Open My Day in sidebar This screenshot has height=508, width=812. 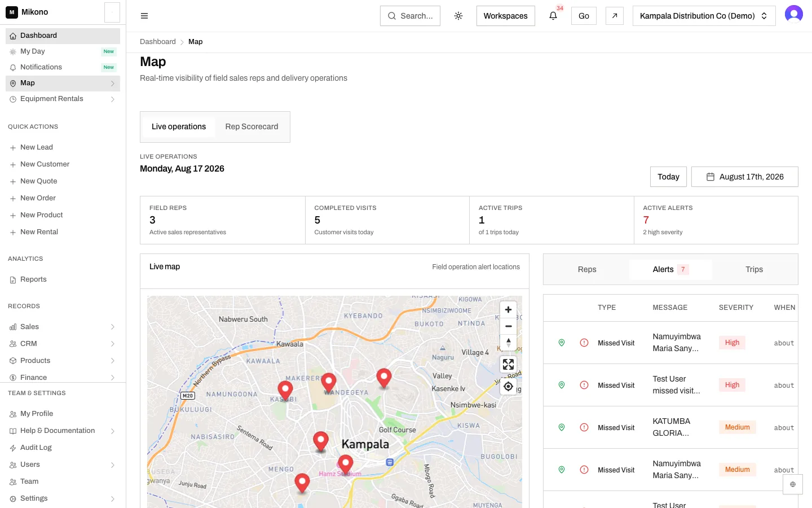tap(63, 51)
